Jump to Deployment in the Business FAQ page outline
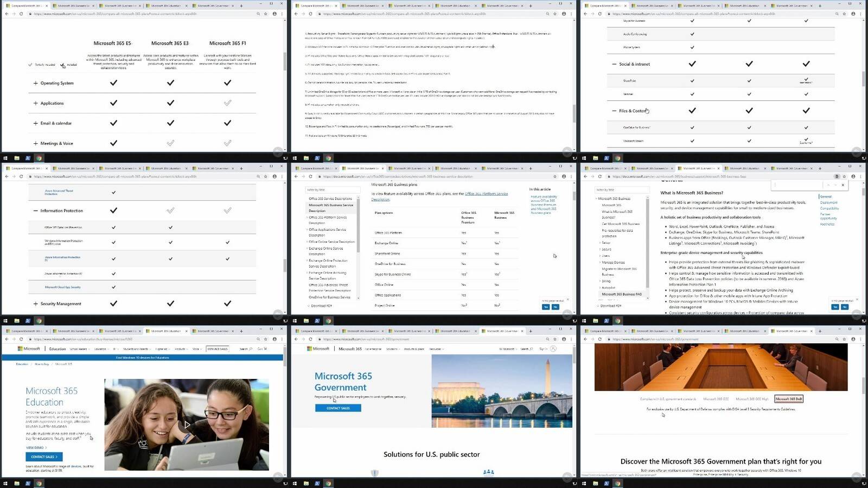Image resolution: width=868 pixels, height=488 pixels. 828,202
